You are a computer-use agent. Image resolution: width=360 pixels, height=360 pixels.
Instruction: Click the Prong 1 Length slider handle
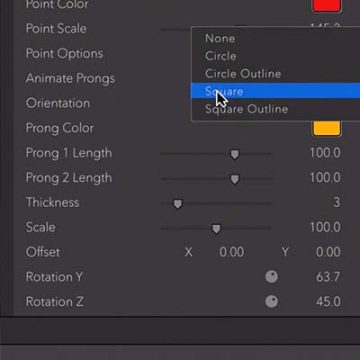click(235, 154)
